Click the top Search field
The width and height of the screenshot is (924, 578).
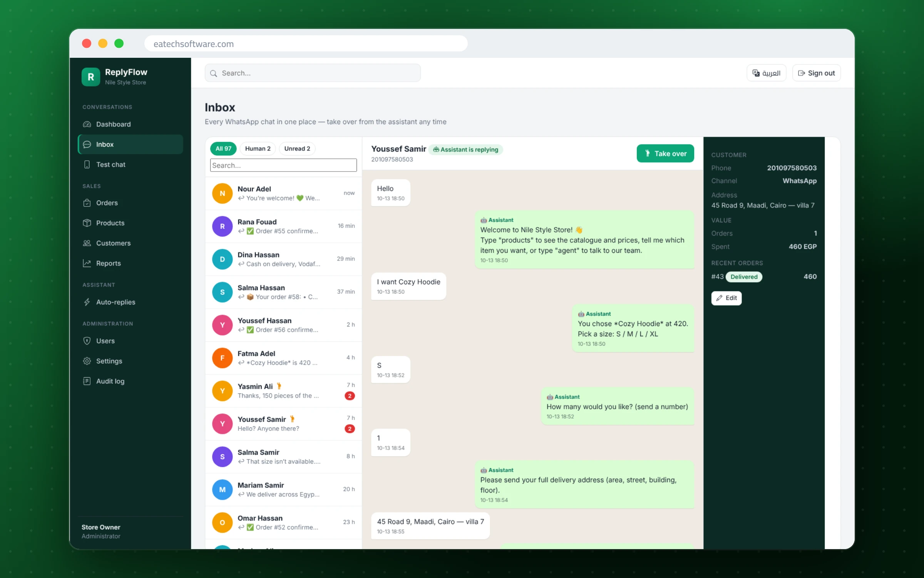point(313,73)
